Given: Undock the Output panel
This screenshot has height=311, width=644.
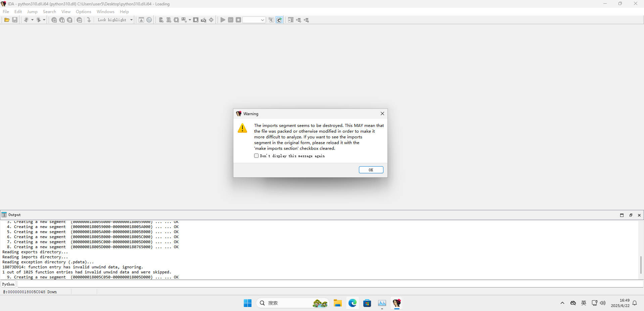Looking at the screenshot, I should pyautogui.click(x=631, y=215).
